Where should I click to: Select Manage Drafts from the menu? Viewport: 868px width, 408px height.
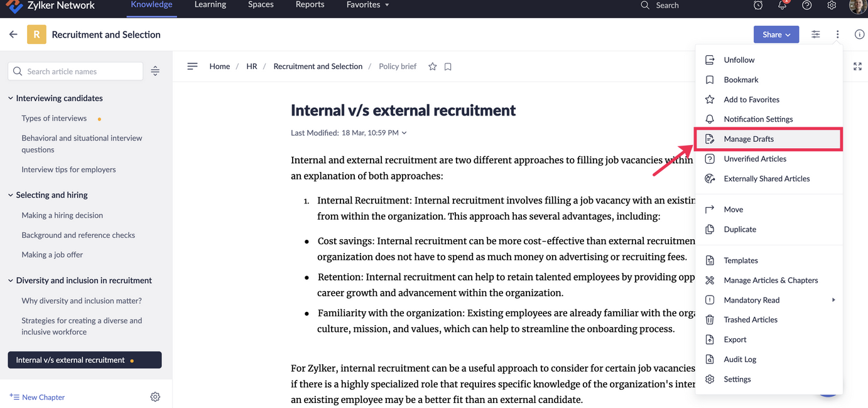coord(749,139)
